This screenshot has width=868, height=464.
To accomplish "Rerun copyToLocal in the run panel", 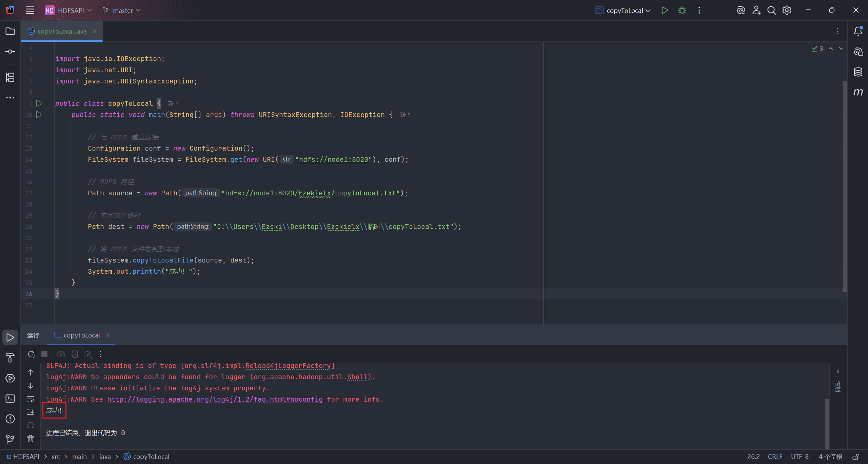I will click(x=31, y=354).
